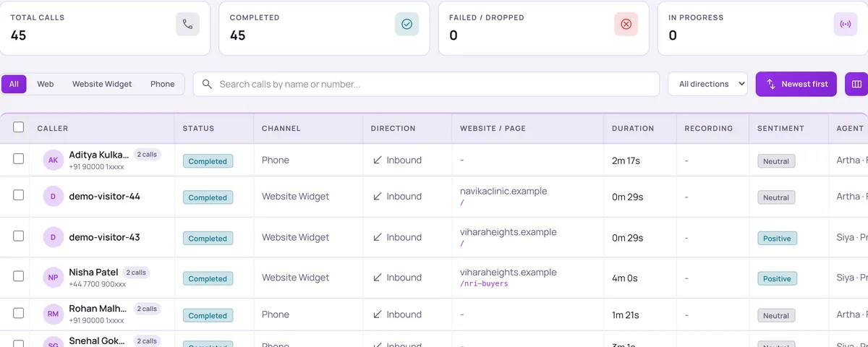
Task: Click the 2 calls badge beside Snehal Gok
Action: pyautogui.click(x=147, y=340)
